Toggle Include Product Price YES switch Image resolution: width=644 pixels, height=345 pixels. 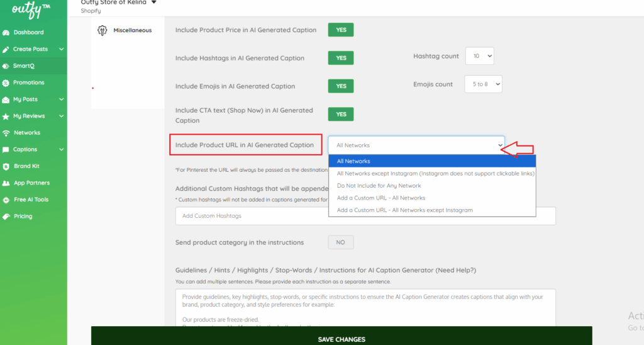point(341,30)
